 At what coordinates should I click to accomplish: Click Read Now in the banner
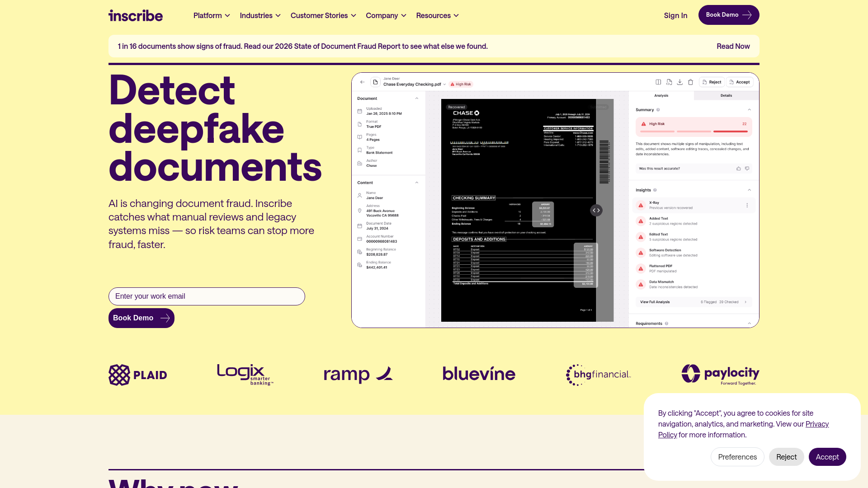(733, 46)
